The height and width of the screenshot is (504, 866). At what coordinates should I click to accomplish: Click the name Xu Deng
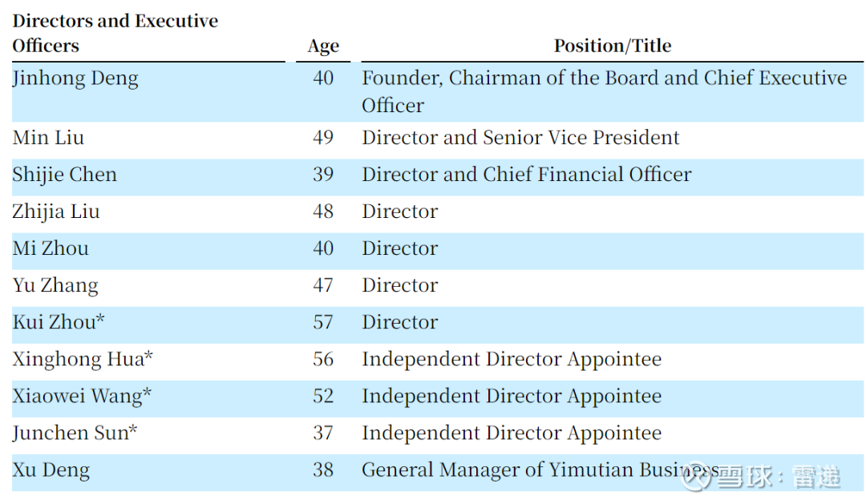pyautogui.click(x=51, y=470)
